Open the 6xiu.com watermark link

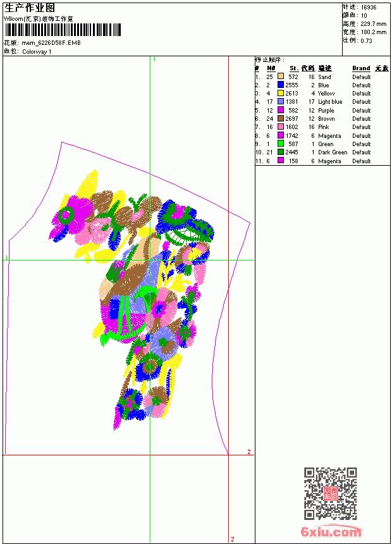pyautogui.click(x=331, y=531)
